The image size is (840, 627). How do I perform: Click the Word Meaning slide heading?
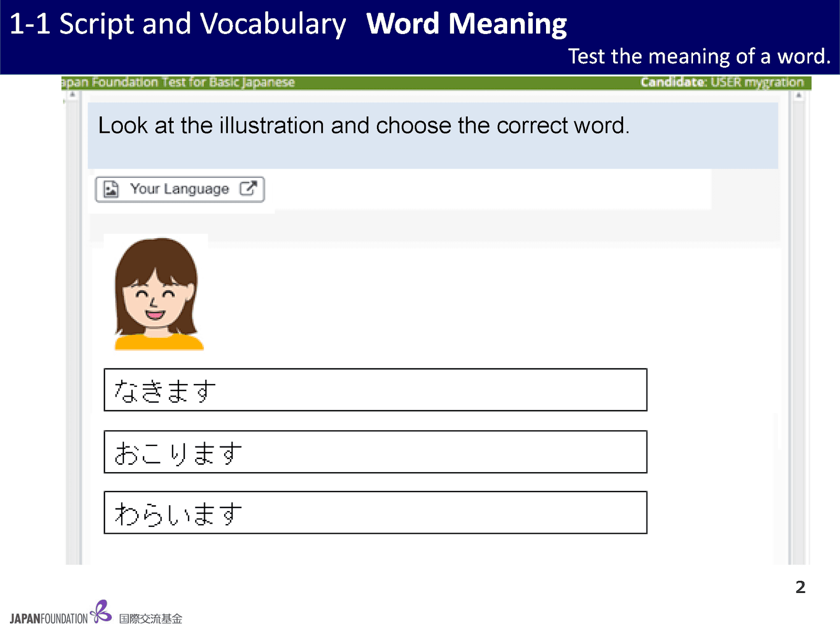466,24
